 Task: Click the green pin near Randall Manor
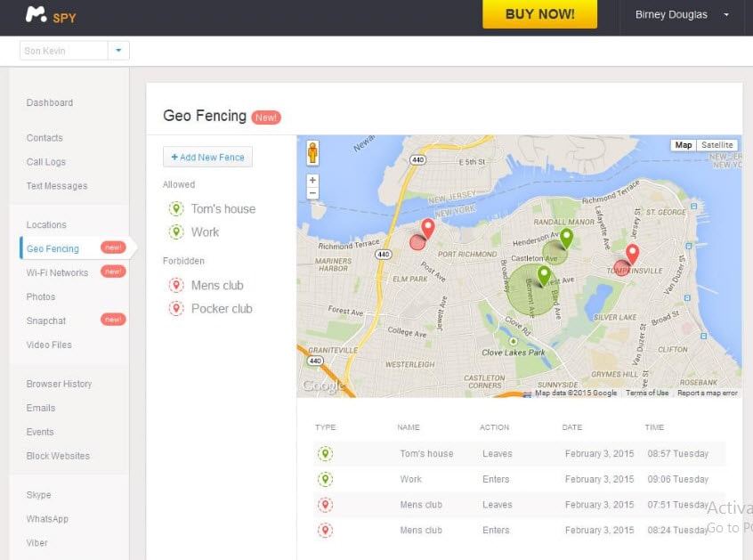pos(567,238)
